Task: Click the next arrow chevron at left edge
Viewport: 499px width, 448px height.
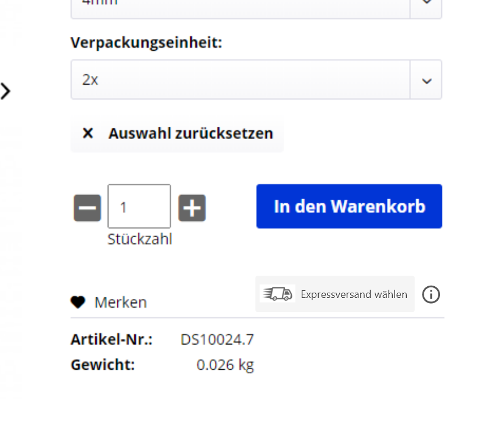Action: pyautogui.click(x=5, y=91)
